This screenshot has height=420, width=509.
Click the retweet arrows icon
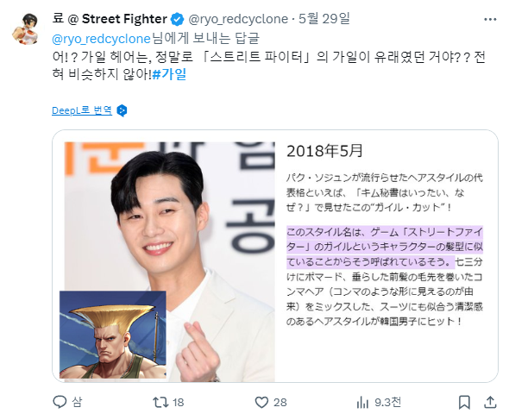(x=160, y=403)
